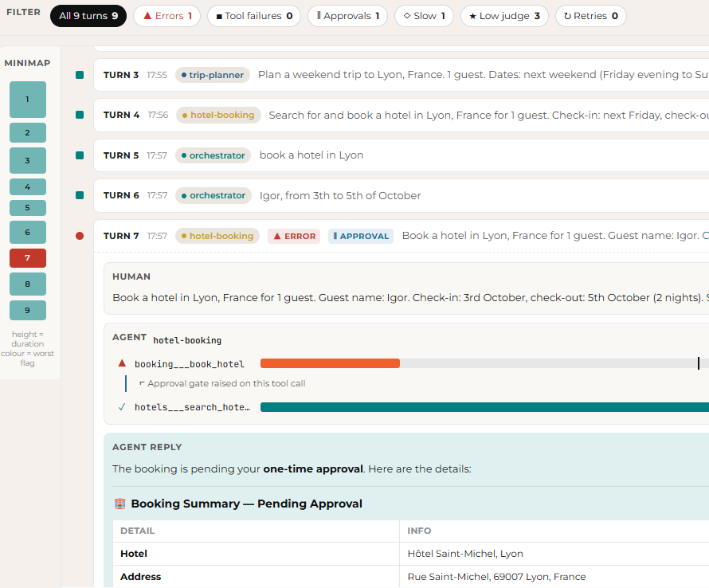
Task: Toggle the Tool failures filter chip
Action: coord(254,16)
